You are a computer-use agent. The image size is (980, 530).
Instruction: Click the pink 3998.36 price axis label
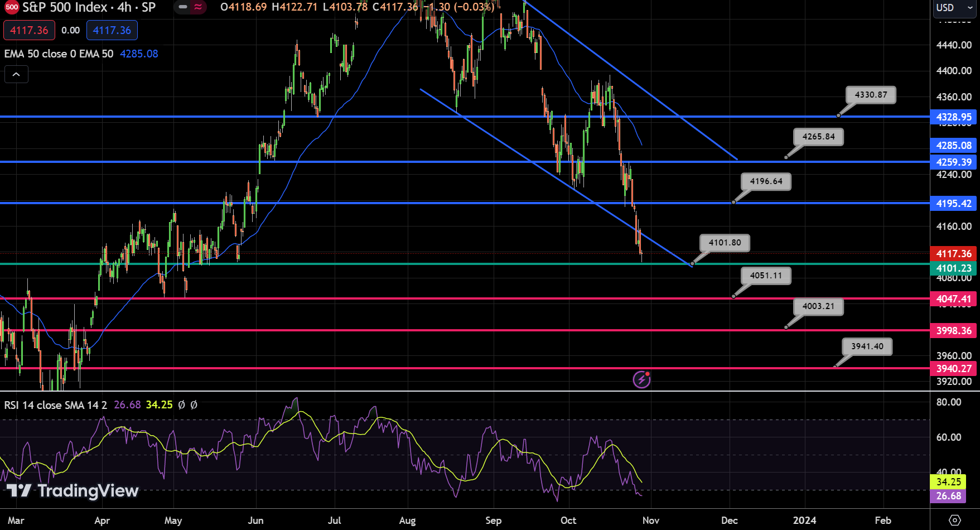click(953, 331)
